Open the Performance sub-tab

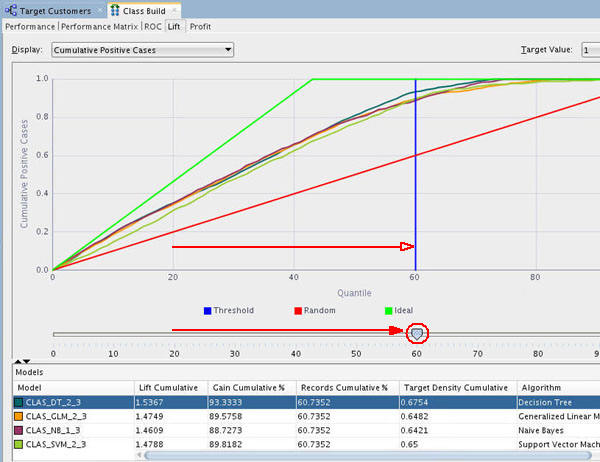[30, 27]
